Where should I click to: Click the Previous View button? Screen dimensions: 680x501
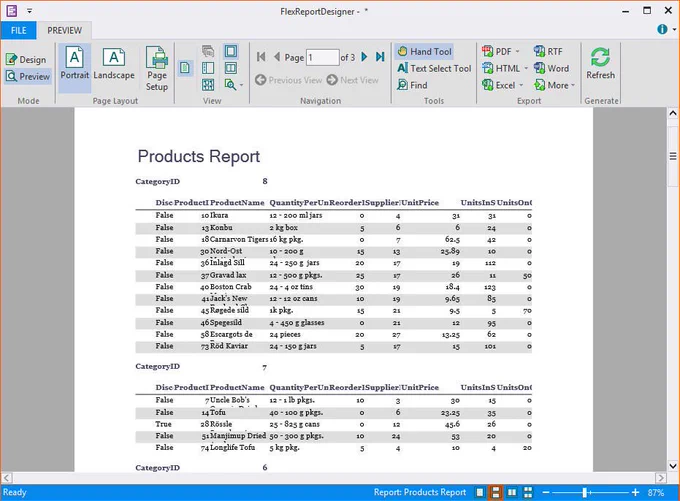(x=289, y=80)
